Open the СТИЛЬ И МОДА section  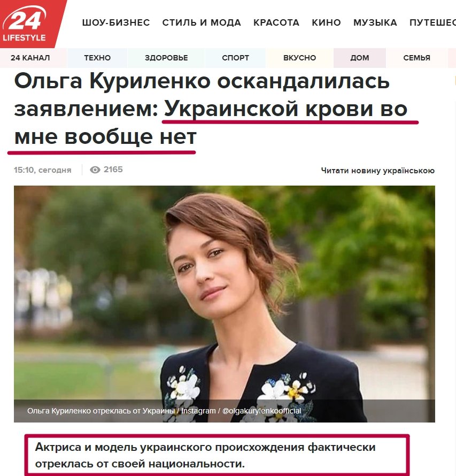[202, 23]
